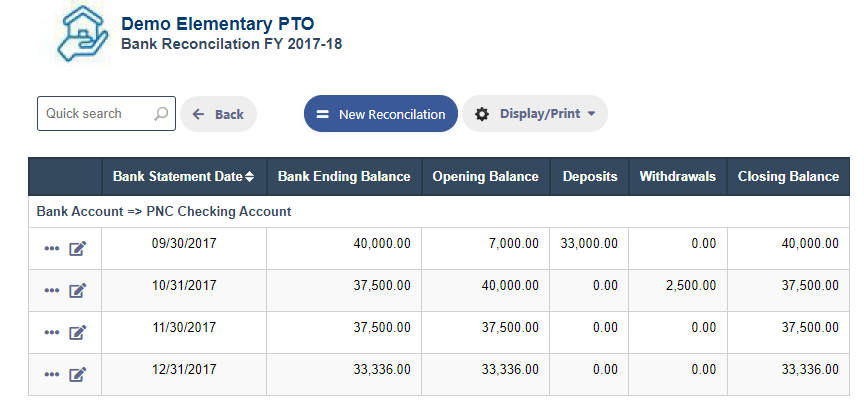Click the Withdrawals column header
864x415 pixels.
tap(678, 176)
